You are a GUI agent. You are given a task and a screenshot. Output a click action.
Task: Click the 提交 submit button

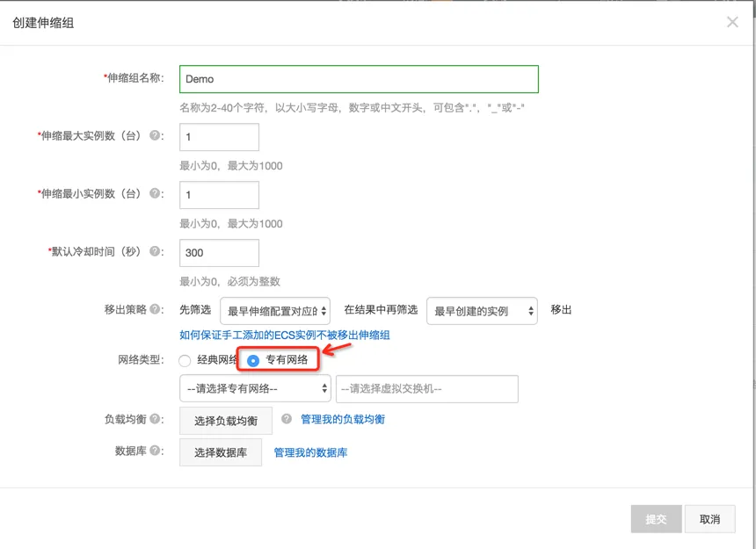(x=655, y=518)
